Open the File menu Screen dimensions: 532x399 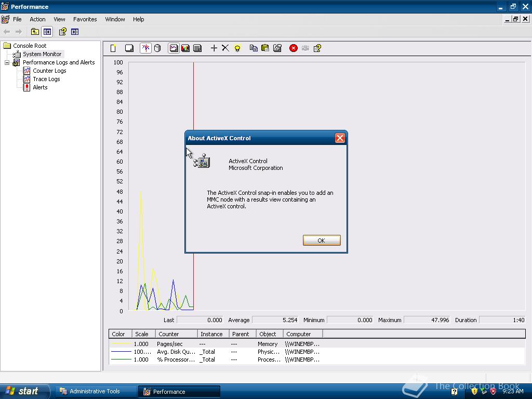point(17,19)
